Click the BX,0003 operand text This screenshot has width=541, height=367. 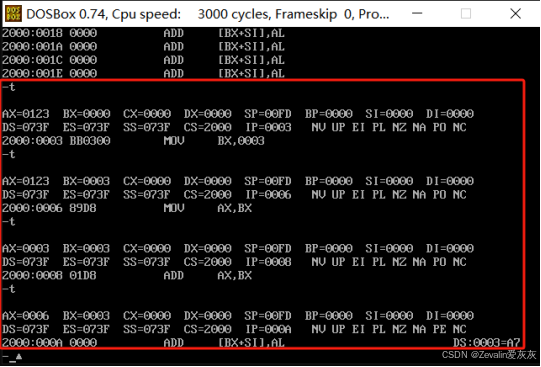241,141
